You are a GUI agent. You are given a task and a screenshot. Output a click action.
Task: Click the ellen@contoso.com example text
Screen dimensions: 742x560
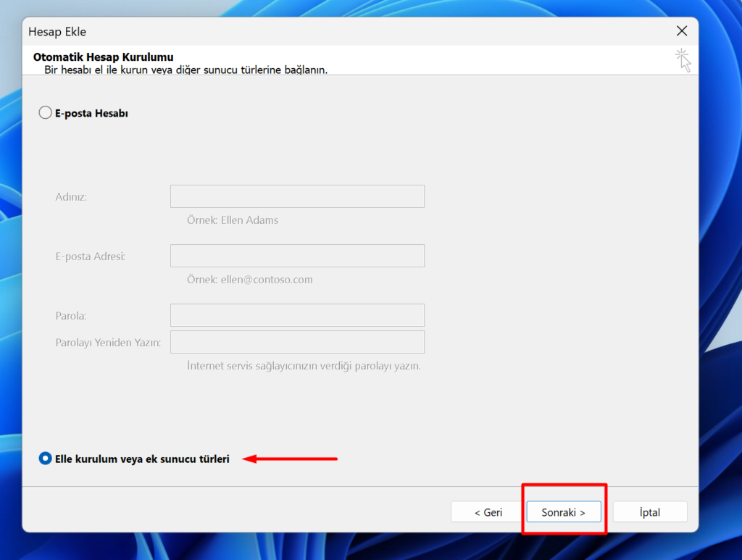[267, 279]
